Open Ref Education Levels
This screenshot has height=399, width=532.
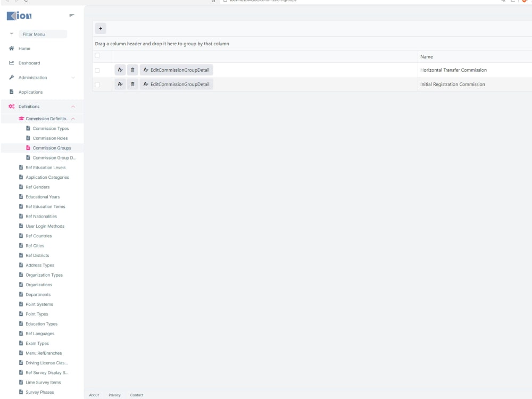[x=45, y=168]
